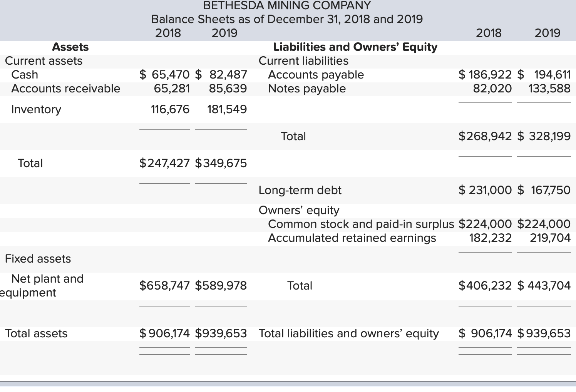Click the Long-term debt label

300,190
